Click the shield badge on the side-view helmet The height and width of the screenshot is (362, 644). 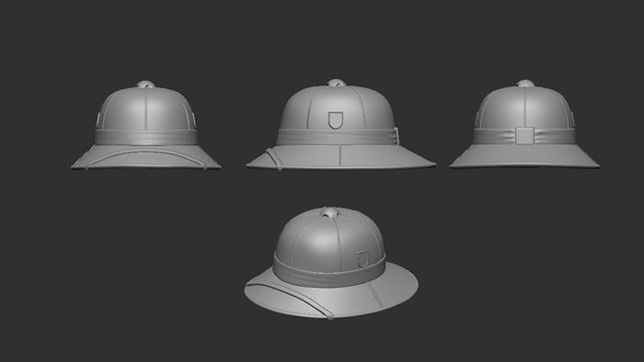tap(336, 120)
